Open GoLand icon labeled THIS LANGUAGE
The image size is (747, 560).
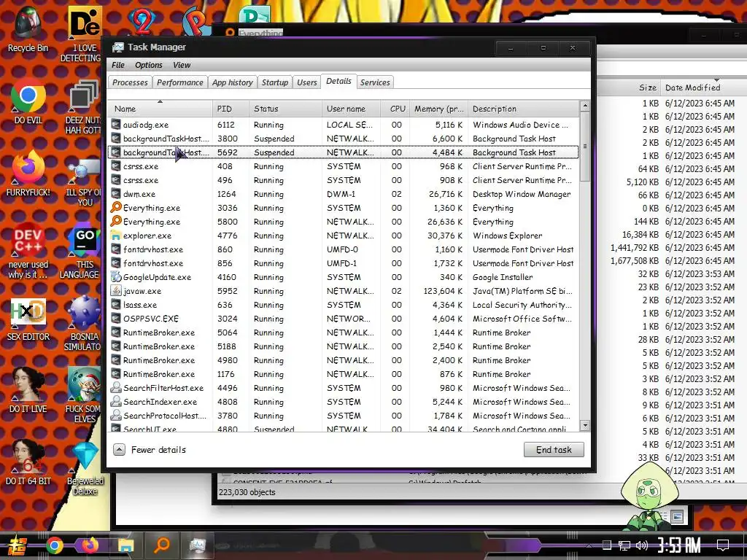pos(84,249)
